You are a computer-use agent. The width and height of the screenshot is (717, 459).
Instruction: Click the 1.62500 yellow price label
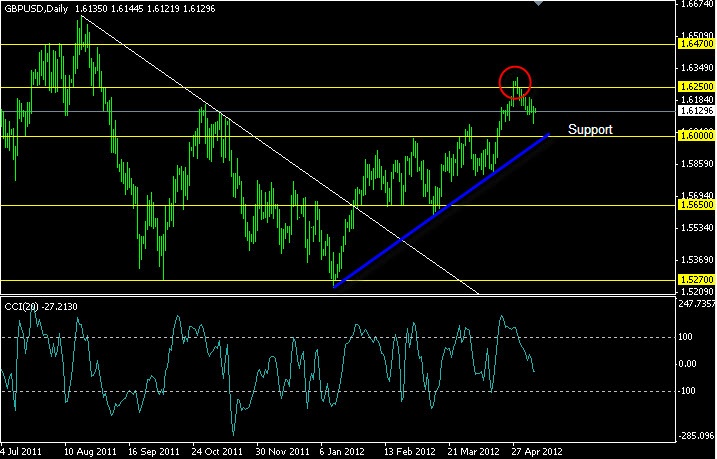click(696, 87)
